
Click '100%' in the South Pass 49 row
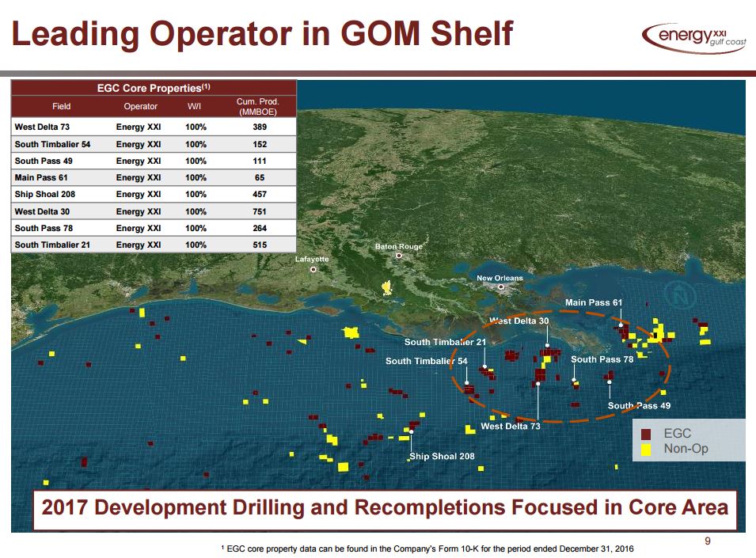pos(196,161)
